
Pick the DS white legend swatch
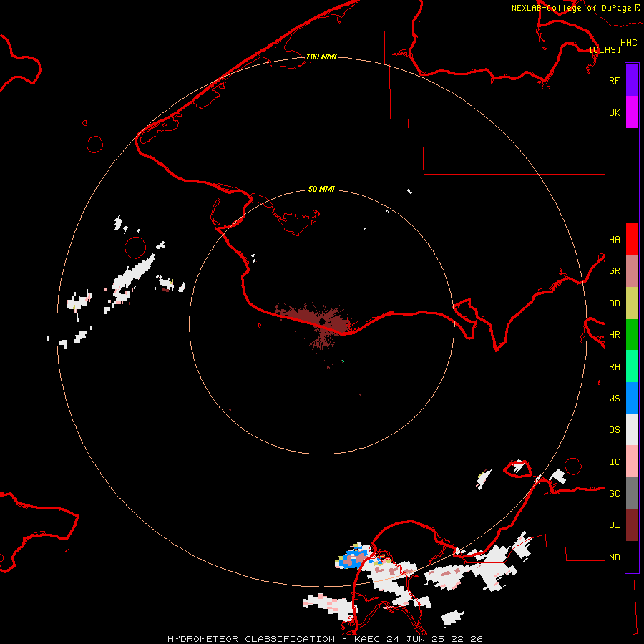click(632, 429)
